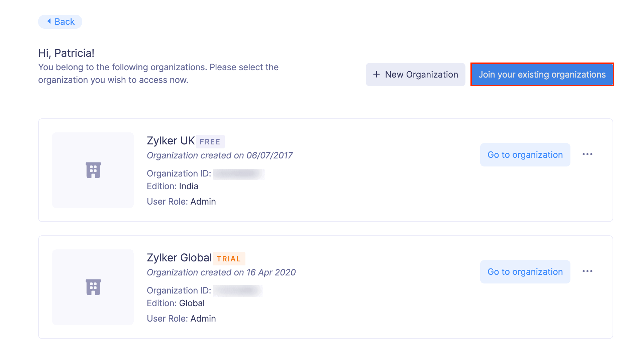Click the plus icon for New Organization
The width and height of the screenshot is (644, 351).
(377, 74)
